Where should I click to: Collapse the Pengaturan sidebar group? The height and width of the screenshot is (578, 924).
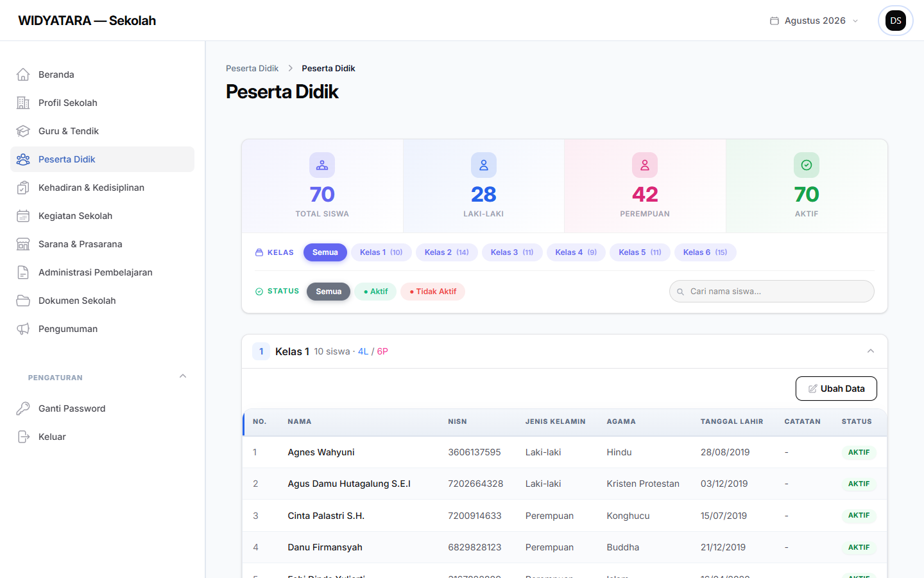pos(183,377)
